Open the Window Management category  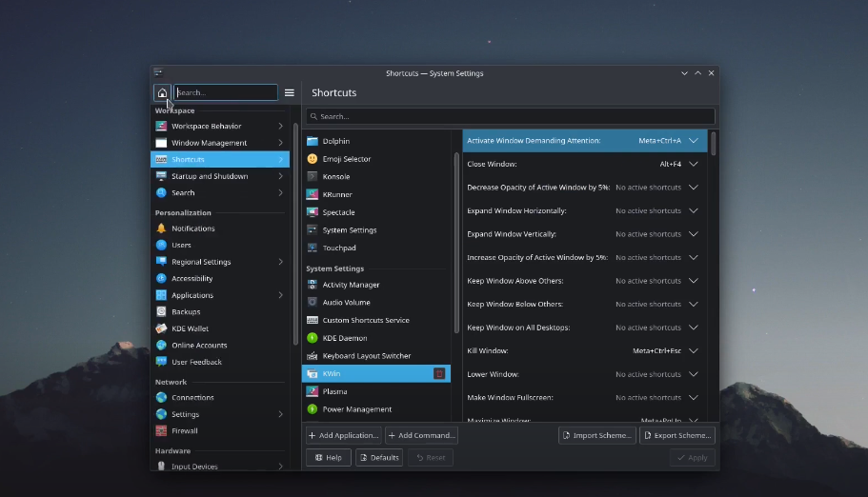[x=209, y=143]
